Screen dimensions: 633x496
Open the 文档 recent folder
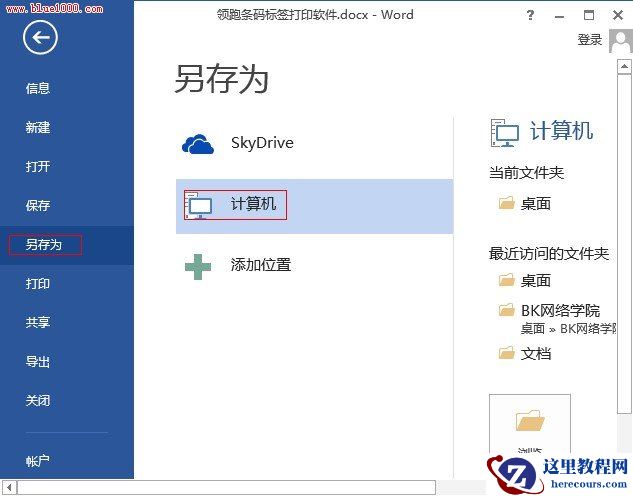pyautogui.click(x=536, y=354)
